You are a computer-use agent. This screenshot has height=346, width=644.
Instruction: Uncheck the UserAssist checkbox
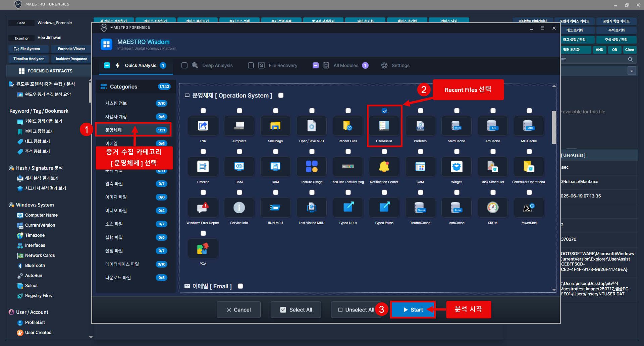click(384, 111)
